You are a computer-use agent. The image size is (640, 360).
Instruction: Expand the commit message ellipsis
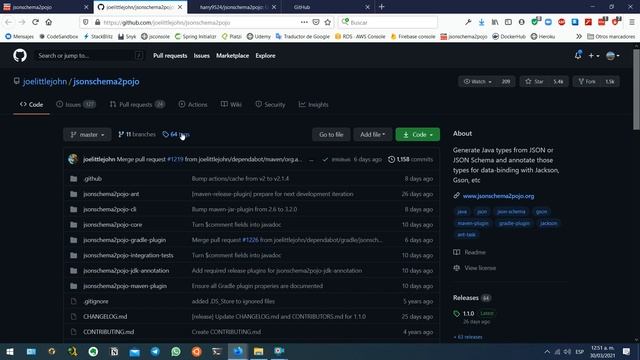[x=311, y=160]
